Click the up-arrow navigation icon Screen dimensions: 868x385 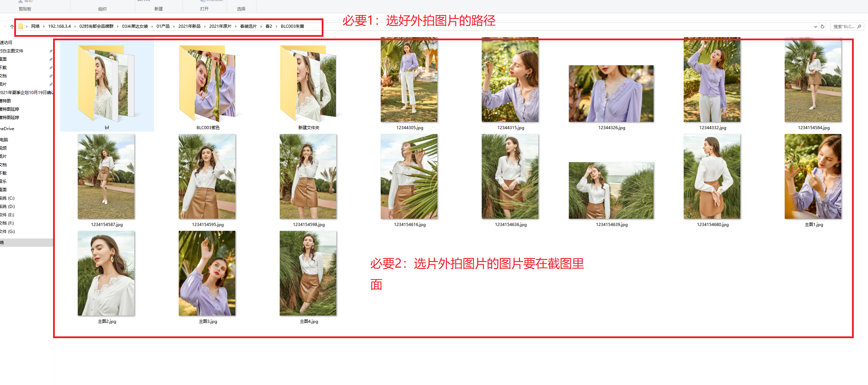click(12, 26)
